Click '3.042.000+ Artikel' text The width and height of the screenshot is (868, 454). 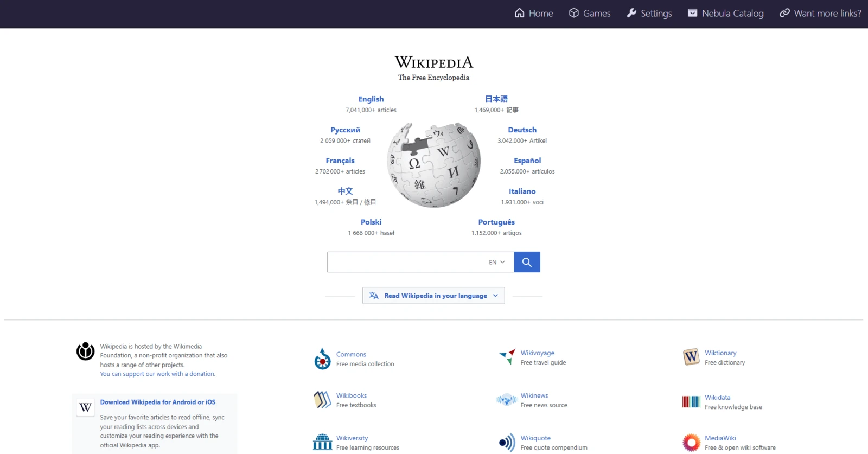522,140
